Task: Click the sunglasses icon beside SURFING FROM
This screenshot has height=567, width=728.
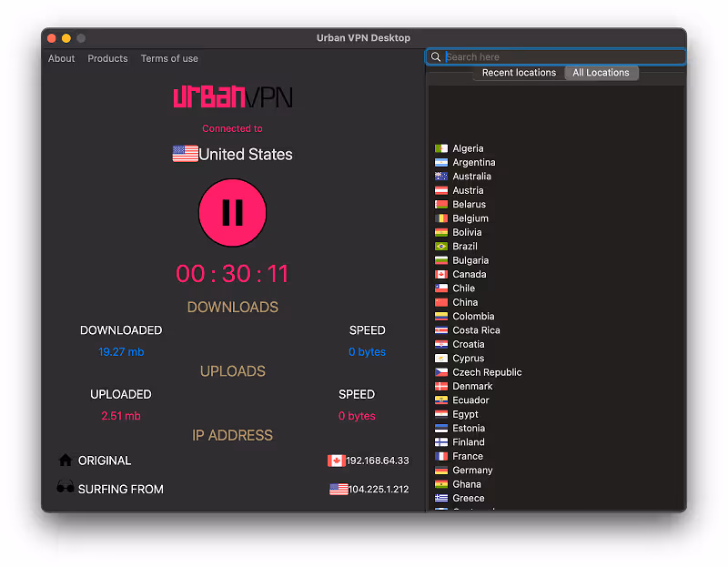Action: tap(66, 487)
